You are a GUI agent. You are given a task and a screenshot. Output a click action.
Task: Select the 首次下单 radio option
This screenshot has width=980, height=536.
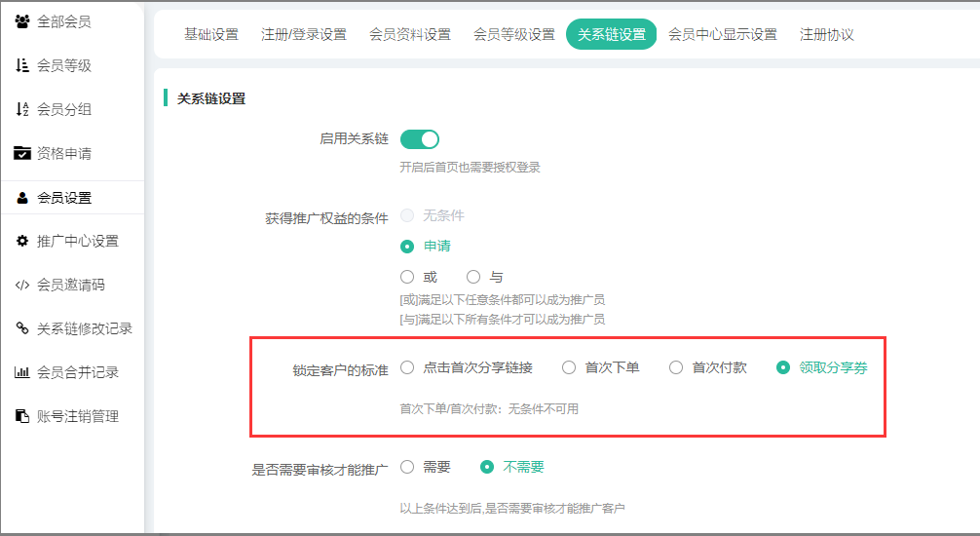569,367
